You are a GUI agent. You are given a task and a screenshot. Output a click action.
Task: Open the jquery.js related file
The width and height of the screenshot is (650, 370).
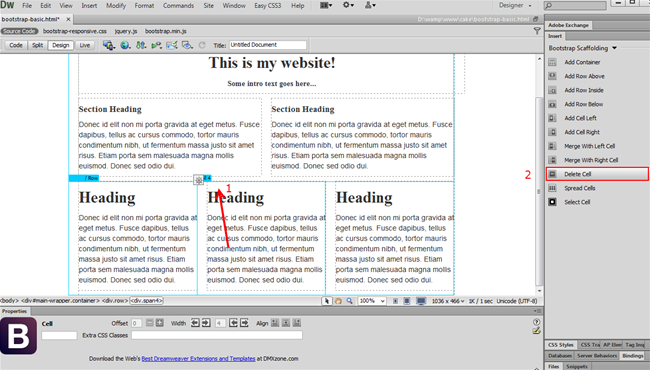126,31
